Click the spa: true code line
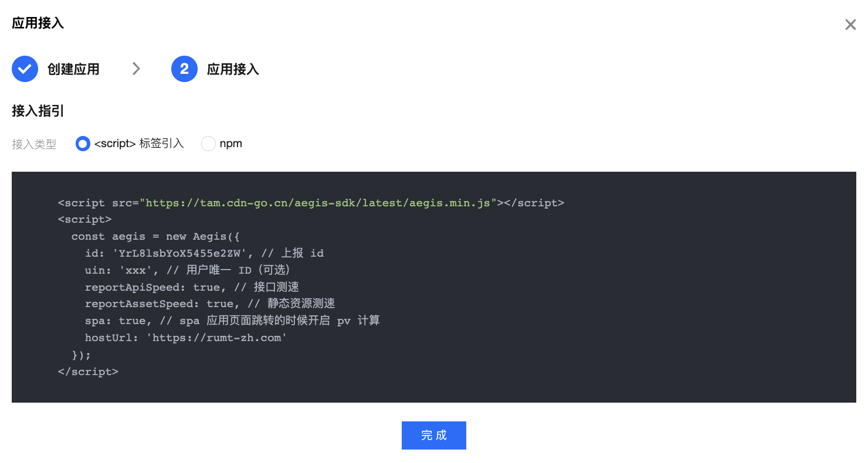This screenshot has width=868, height=463. [x=232, y=321]
